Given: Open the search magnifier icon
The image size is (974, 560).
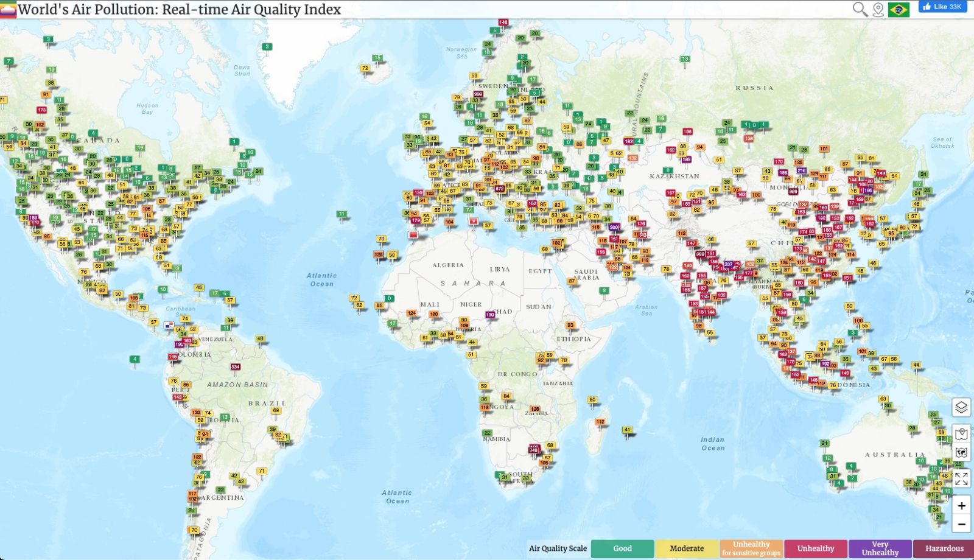Looking at the screenshot, I should point(860,9).
